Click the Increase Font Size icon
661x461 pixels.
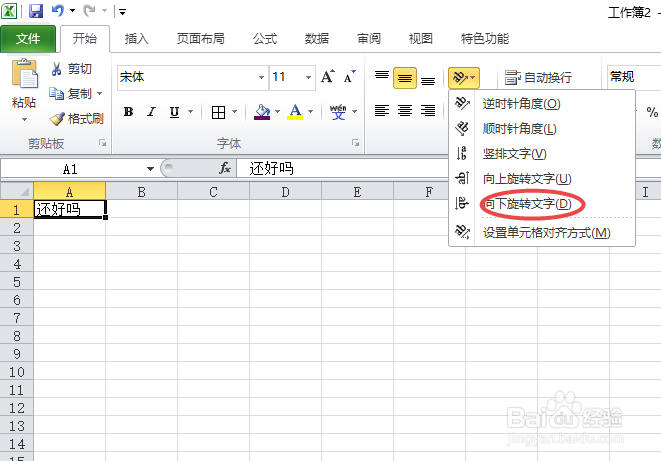coord(328,77)
